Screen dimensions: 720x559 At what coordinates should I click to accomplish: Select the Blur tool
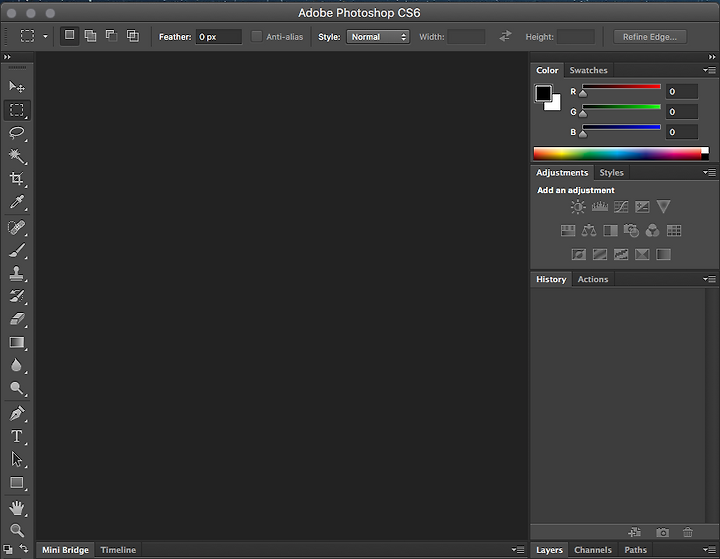pyautogui.click(x=17, y=365)
